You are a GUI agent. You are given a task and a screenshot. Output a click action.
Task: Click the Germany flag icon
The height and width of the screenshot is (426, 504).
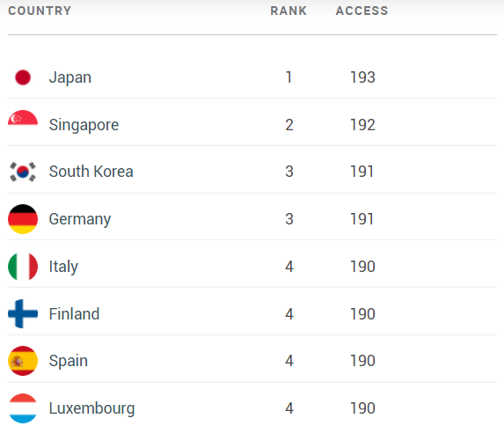[x=23, y=219]
